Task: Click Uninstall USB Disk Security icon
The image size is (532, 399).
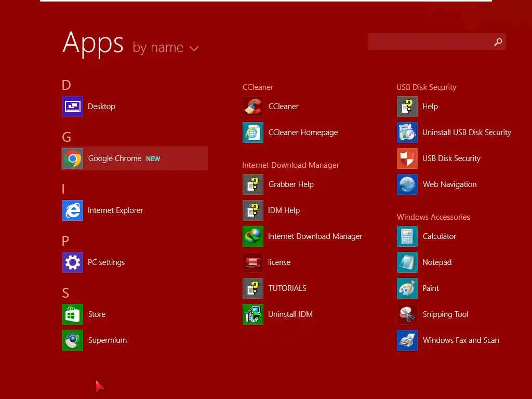Action: [x=407, y=132]
